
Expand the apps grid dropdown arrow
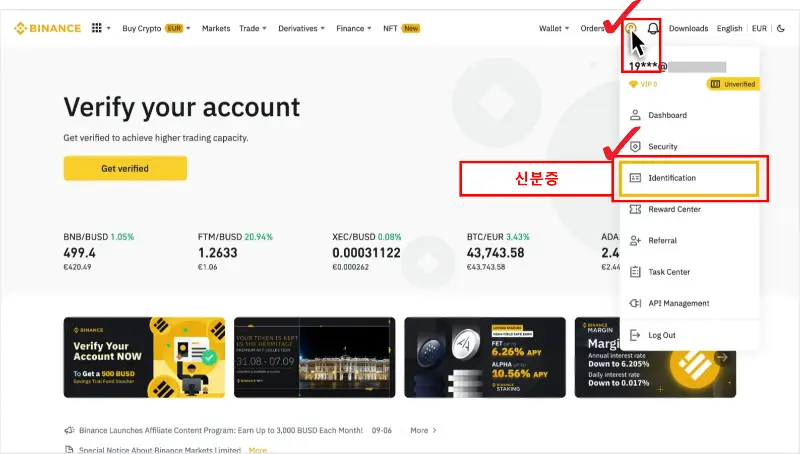109,29
